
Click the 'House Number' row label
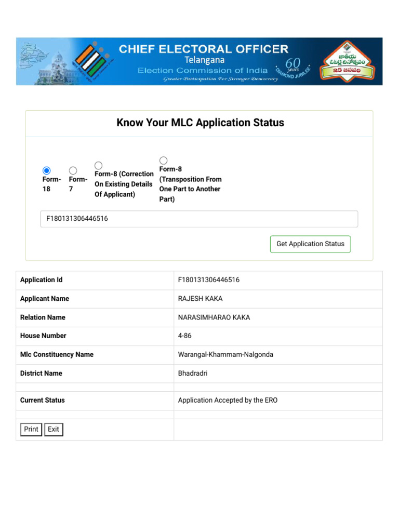pyautogui.click(x=43, y=336)
